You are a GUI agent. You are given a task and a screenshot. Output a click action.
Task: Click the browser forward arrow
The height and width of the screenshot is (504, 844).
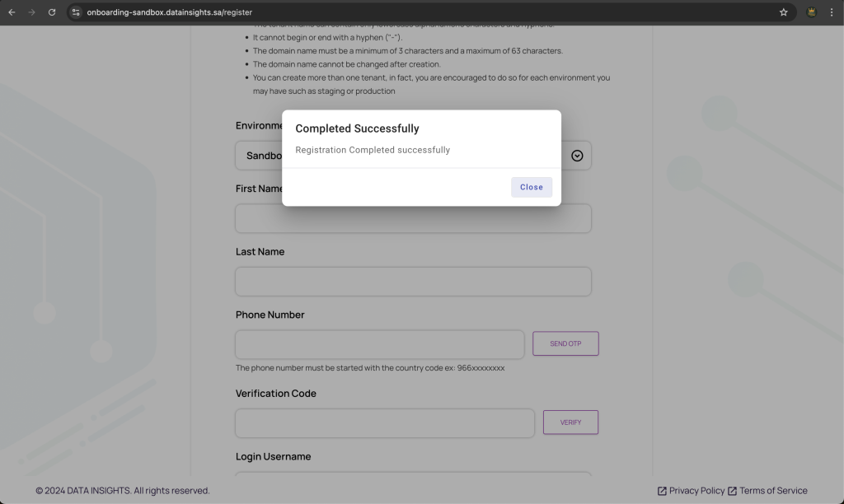[x=31, y=12]
